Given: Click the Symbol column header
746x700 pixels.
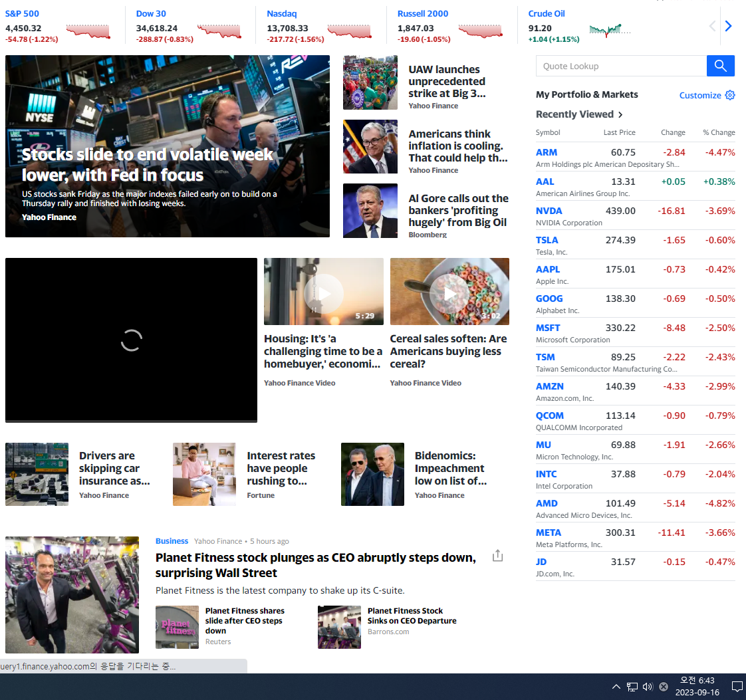Looking at the screenshot, I should [x=548, y=132].
